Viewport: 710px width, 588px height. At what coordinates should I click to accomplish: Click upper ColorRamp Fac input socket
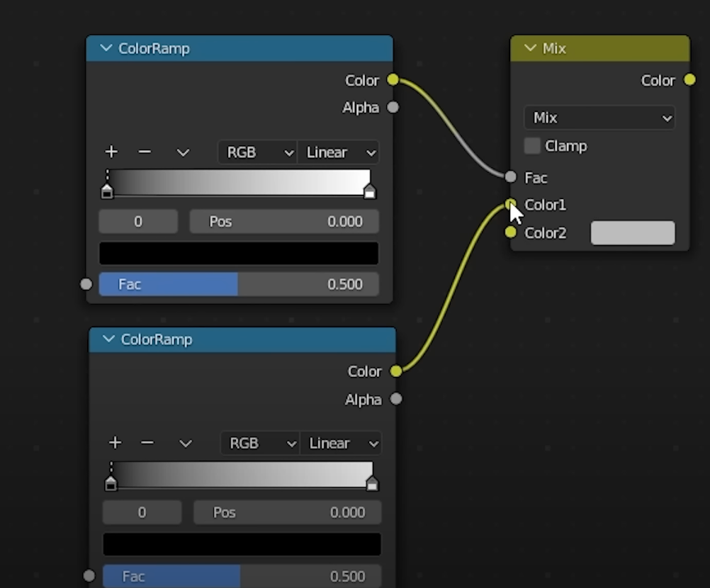(x=86, y=284)
